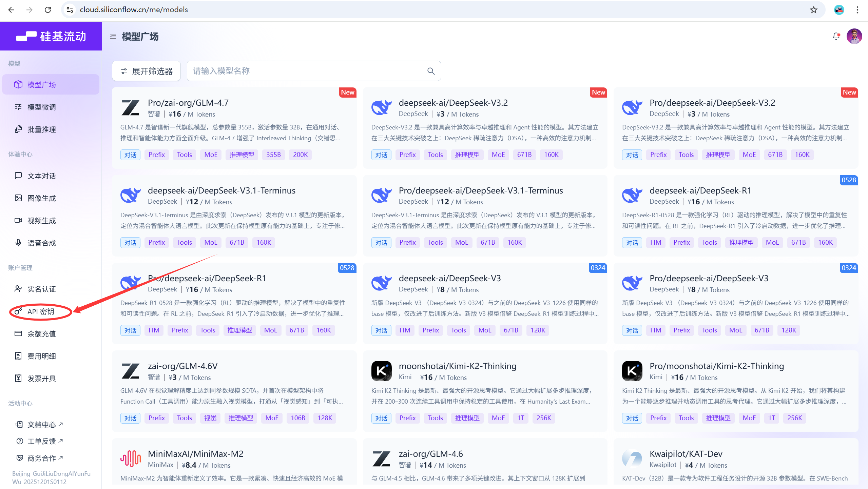Click deepseek-ai/DeepSeek-V3.2 model title
This screenshot has height=489, width=868.
[453, 103]
